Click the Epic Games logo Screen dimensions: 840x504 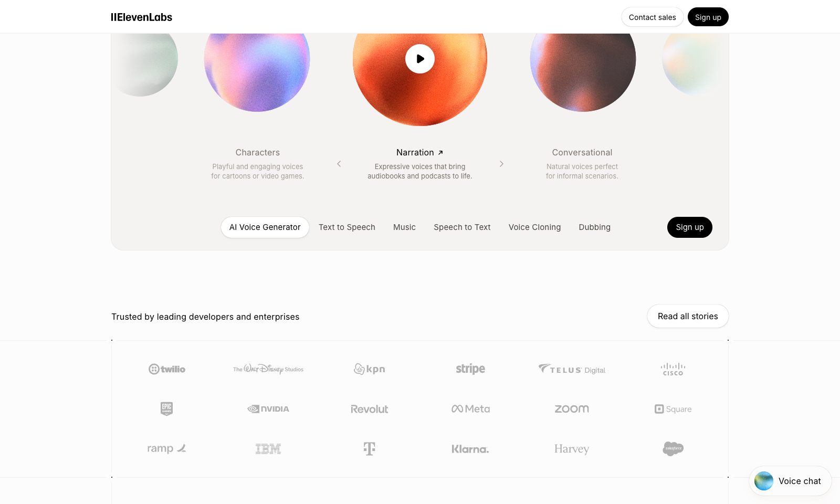(167, 408)
